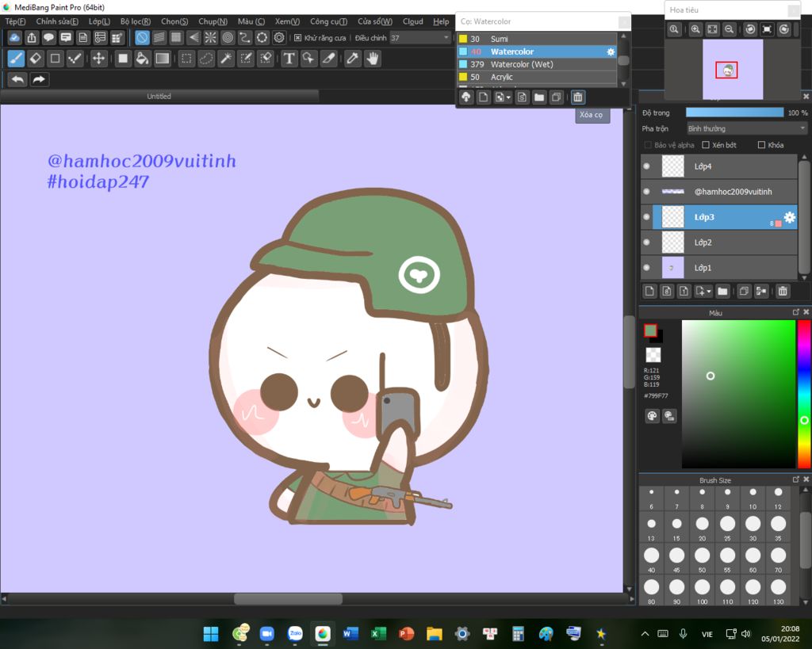
Task: Click the cloud save icon
Action: (x=14, y=37)
